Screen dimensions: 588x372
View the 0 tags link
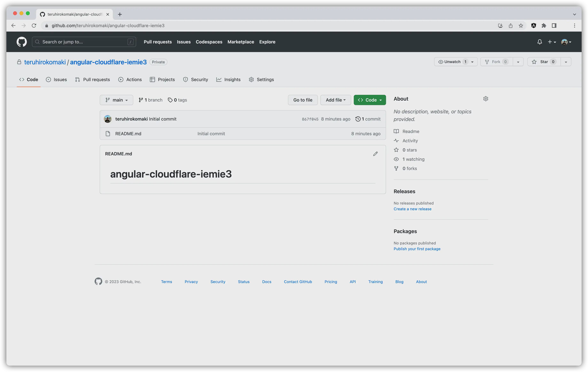(x=177, y=100)
